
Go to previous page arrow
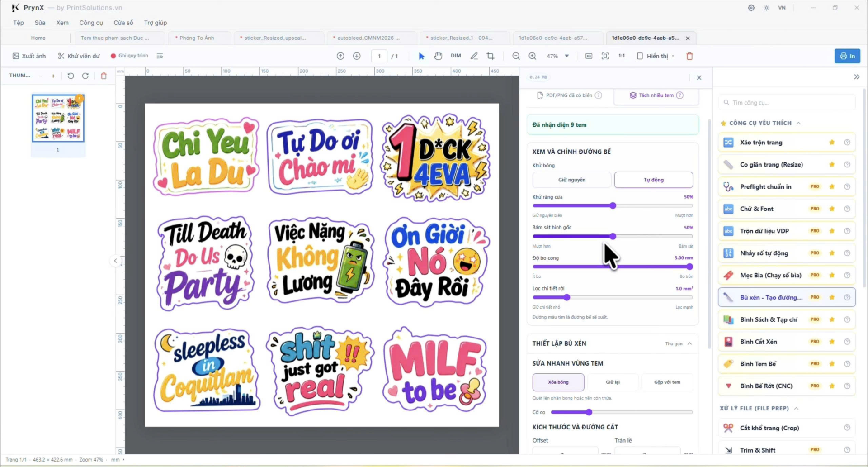click(340, 56)
